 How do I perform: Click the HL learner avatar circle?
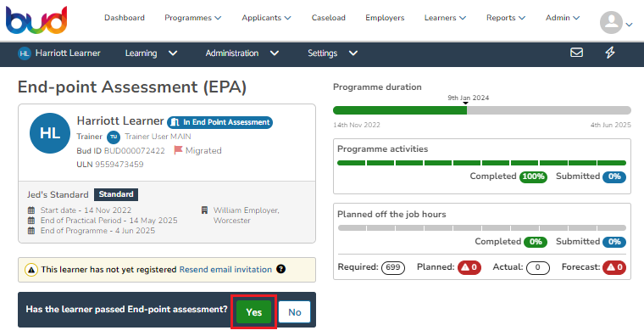point(50,133)
